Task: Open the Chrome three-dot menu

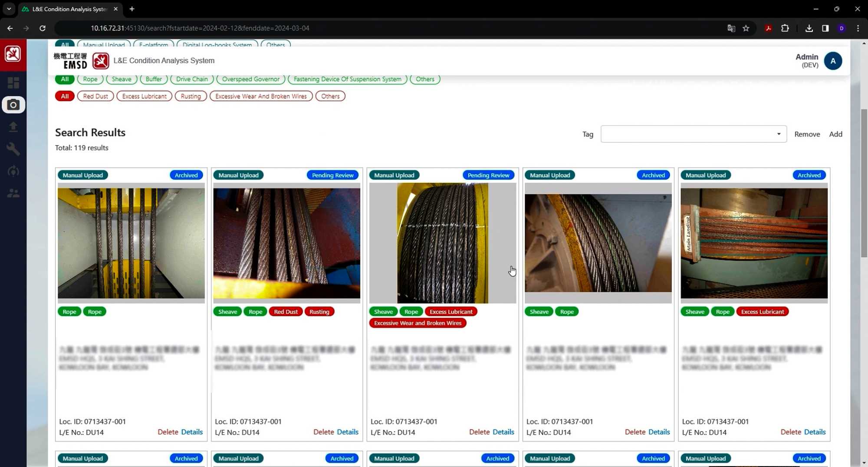Action: tap(858, 28)
